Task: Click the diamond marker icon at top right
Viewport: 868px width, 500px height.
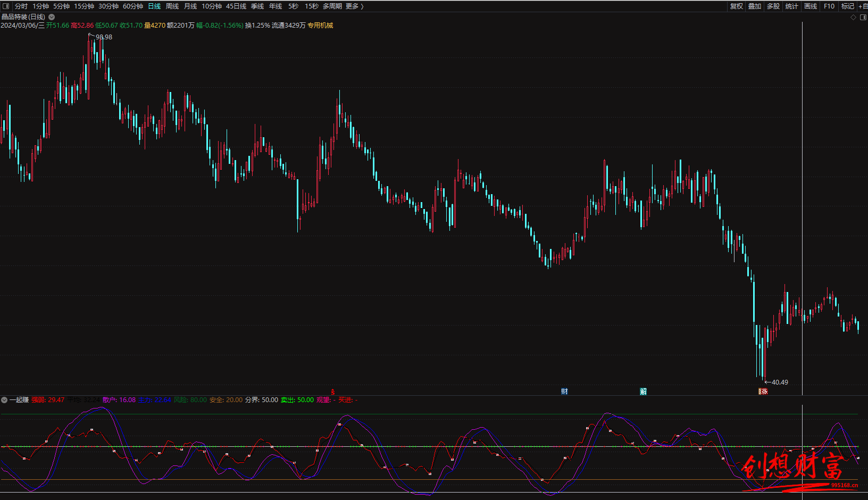Action: coord(853,17)
